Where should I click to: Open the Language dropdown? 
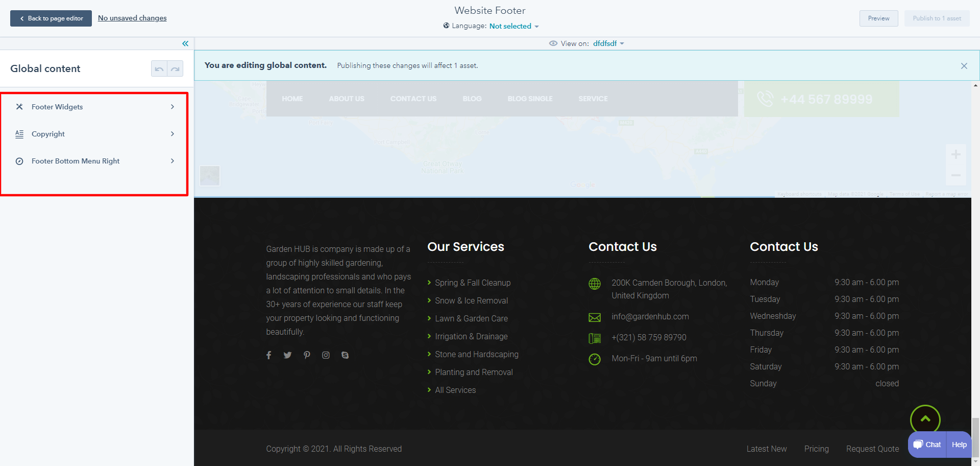point(513,26)
